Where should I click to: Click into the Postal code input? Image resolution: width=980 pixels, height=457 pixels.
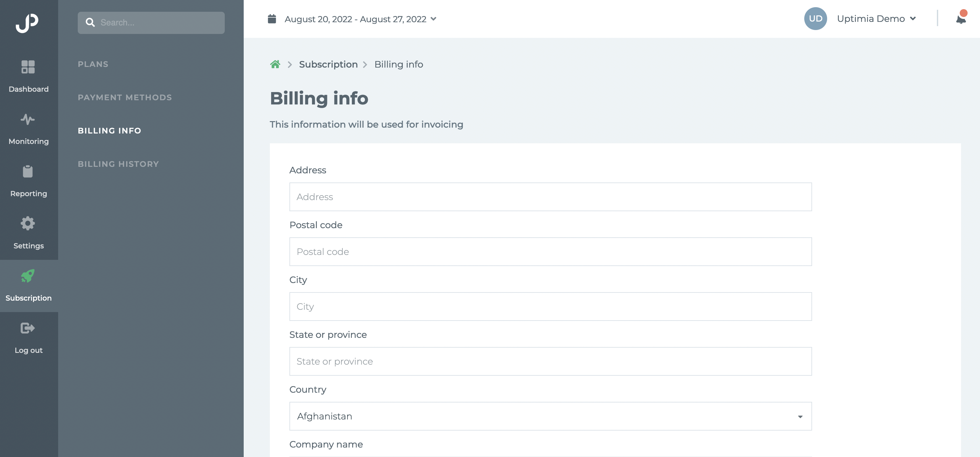point(550,252)
